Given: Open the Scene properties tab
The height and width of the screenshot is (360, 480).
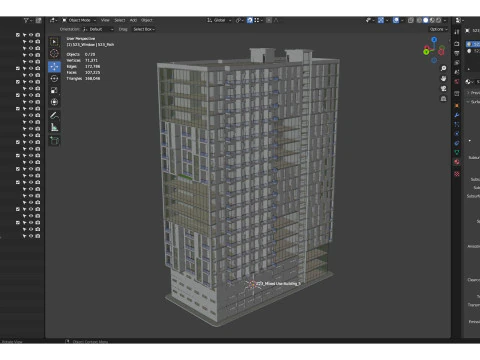Looking at the screenshot, I should click(x=457, y=72).
